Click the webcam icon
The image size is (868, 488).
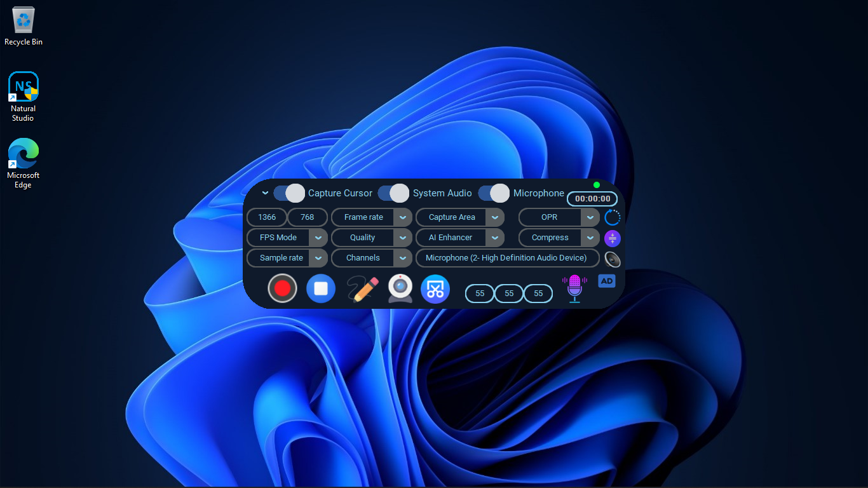(400, 288)
